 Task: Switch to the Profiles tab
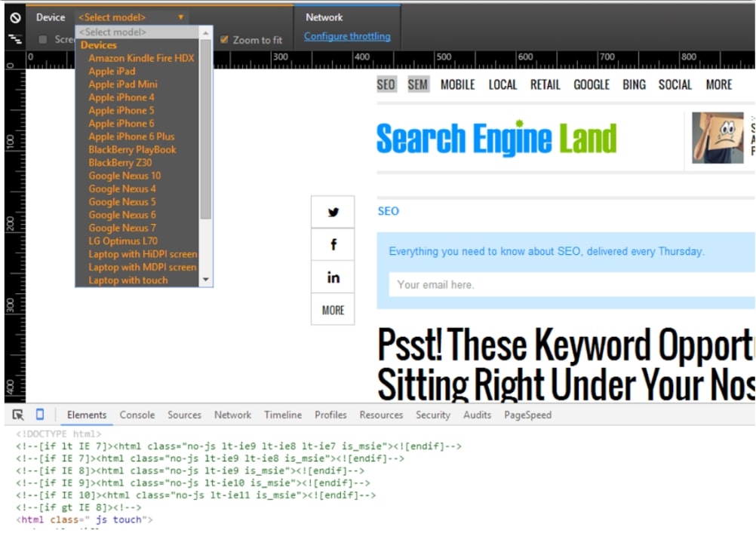[x=330, y=415]
